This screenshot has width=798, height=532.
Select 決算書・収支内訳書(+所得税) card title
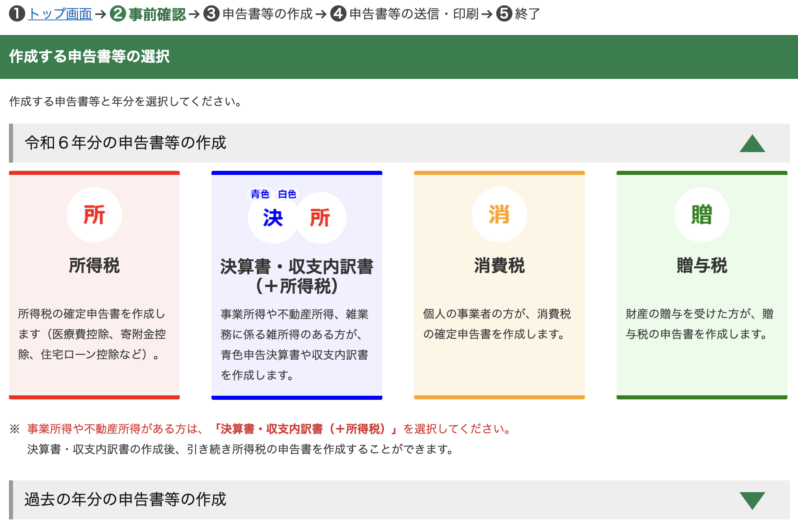297,276
